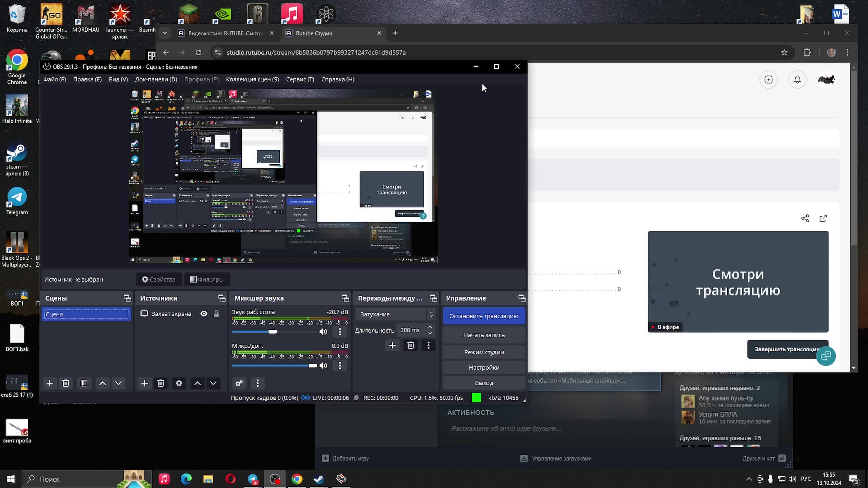This screenshot has height=488, width=868.
Task: Add a new source with plus icon
Action: point(144,383)
